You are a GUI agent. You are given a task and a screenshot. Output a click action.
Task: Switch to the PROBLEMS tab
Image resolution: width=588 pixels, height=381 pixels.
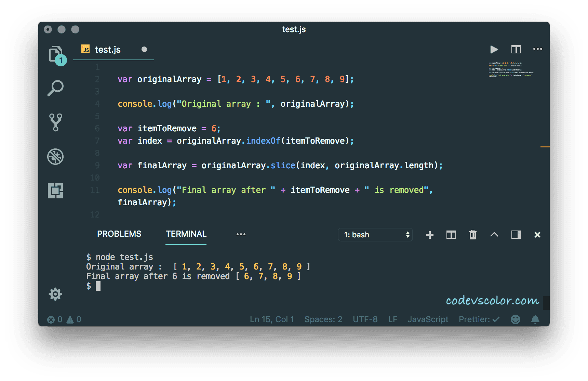click(119, 234)
